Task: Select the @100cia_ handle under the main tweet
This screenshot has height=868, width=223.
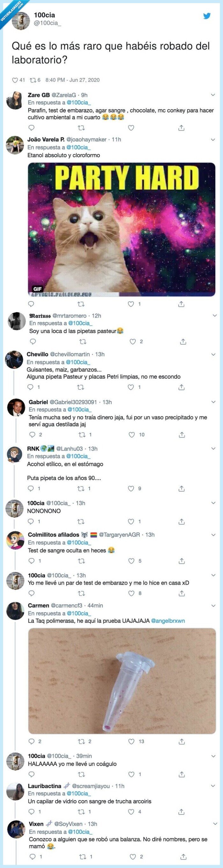Action: tap(47, 23)
